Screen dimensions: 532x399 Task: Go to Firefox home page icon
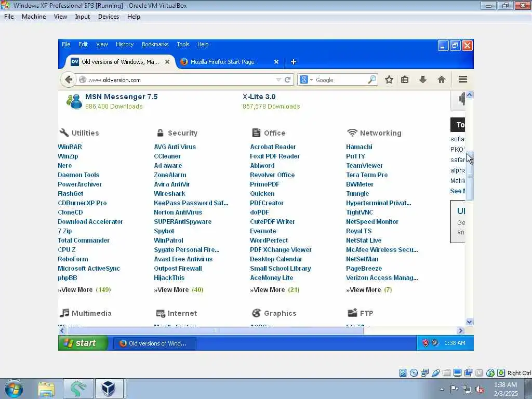pyautogui.click(x=441, y=79)
